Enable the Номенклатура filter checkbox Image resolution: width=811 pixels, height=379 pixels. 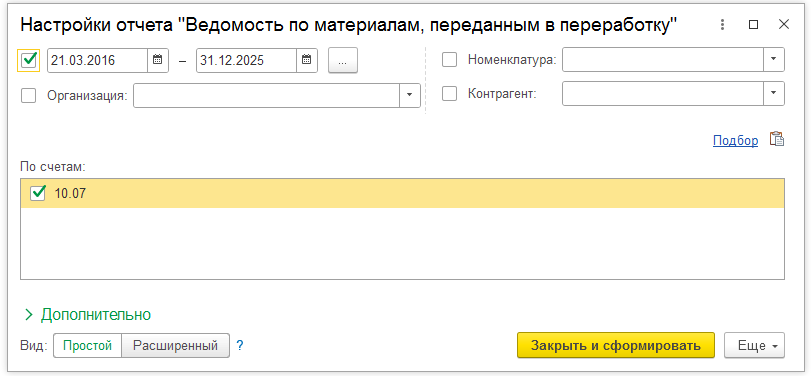[449, 60]
